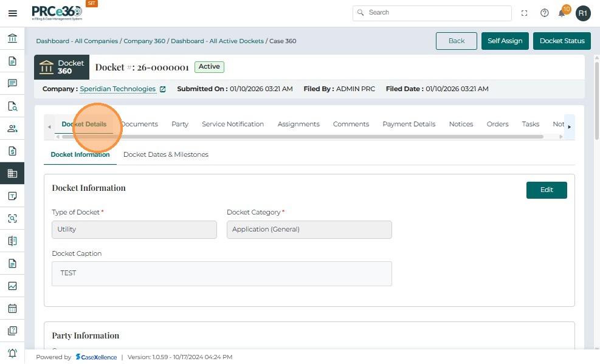Viewport: 600px width, 364px height.
Task: Open Speridian Technologies external link icon
Action: tap(162, 89)
